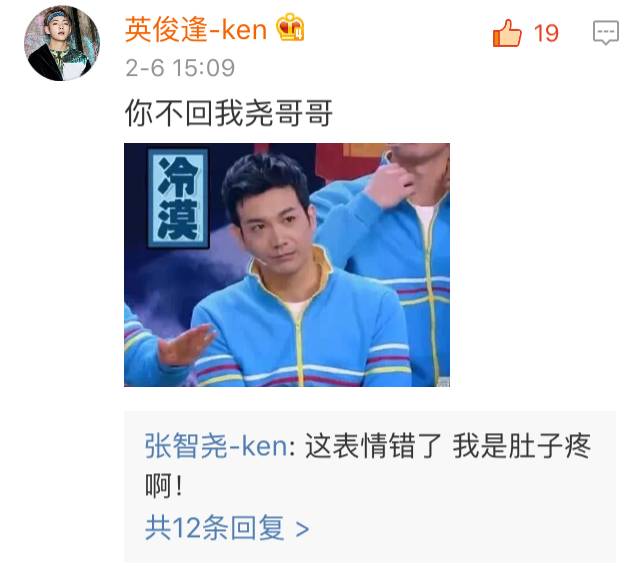Visit 英俊逢-ken's profile via username
This screenshot has height=566, width=639.
[196, 29]
